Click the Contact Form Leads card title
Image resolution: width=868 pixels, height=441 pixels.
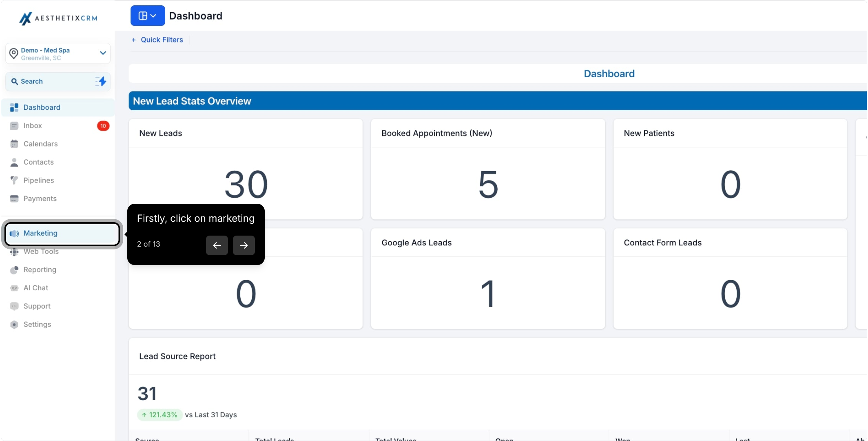tap(663, 243)
